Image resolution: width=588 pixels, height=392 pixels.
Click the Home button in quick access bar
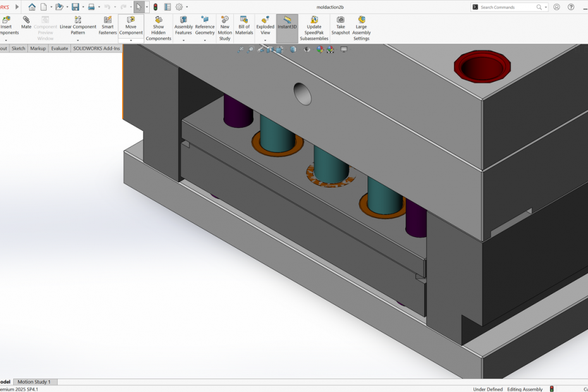[32, 7]
